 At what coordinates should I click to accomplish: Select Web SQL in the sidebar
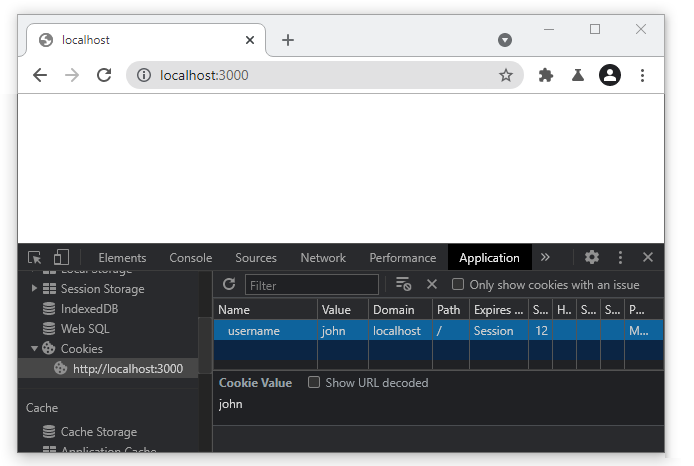click(85, 329)
